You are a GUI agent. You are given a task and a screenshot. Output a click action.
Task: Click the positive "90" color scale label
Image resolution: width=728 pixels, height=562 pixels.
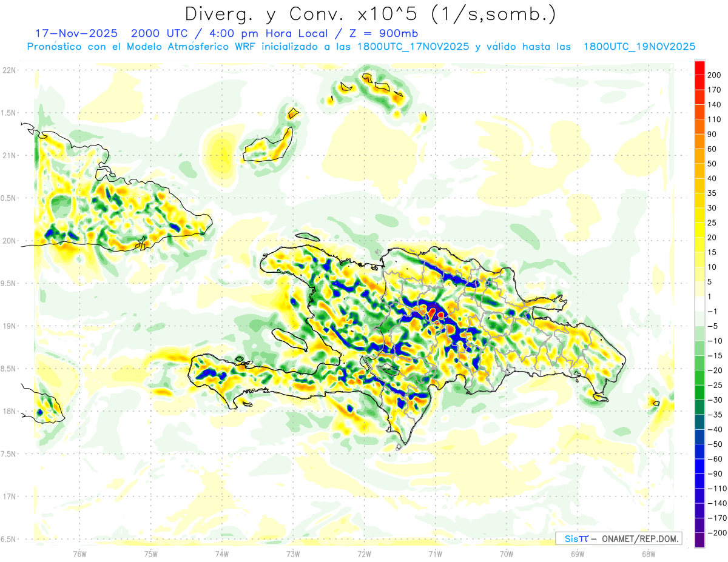713,134
